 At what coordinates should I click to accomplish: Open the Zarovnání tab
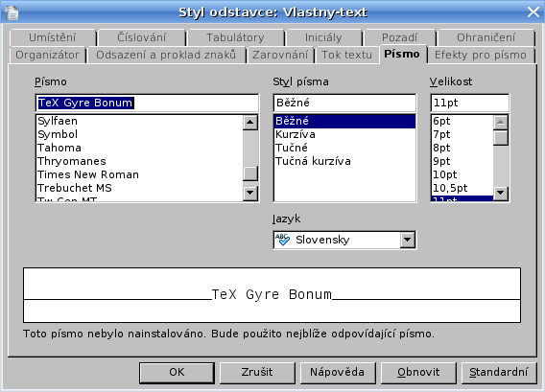pos(280,55)
